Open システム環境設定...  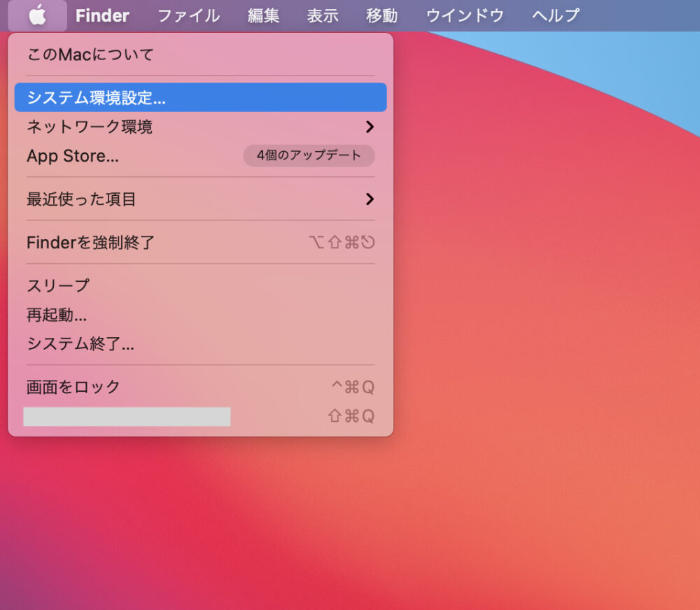tap(200, 97)
